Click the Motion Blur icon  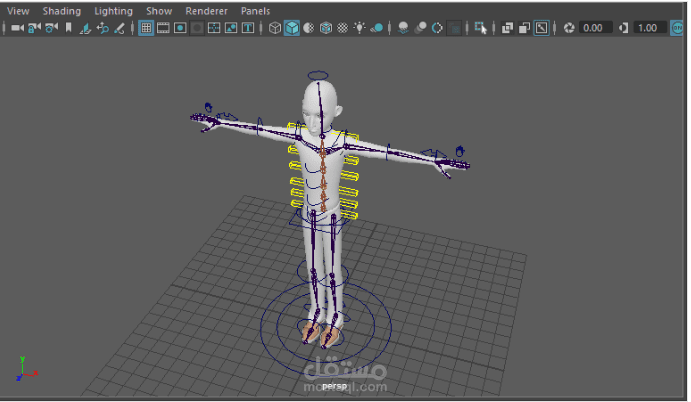(x=420, y=28)
